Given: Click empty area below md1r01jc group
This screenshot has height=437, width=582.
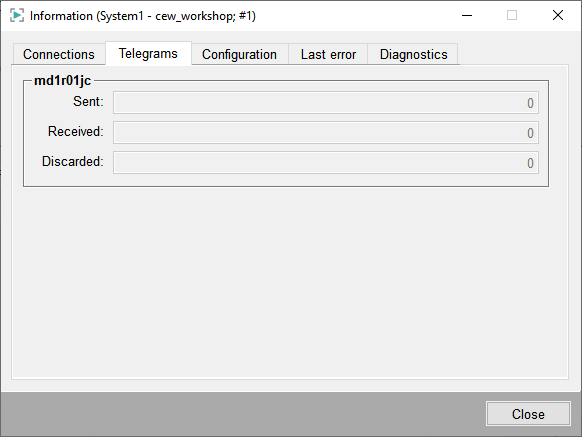Looking at the screenshot, I should click(x=290, y=282).
